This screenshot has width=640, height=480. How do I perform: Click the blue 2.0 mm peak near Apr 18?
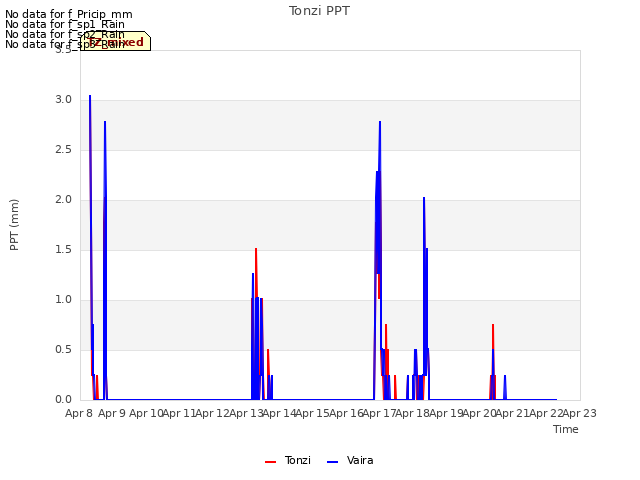424,198
